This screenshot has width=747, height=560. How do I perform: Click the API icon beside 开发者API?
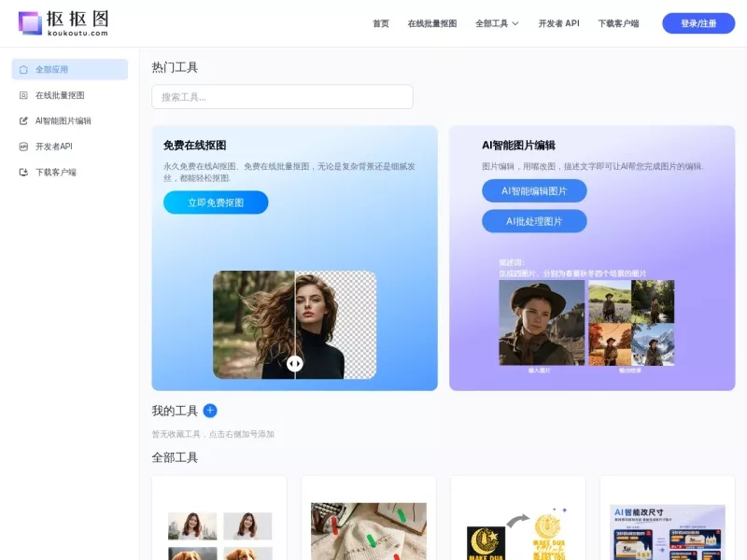[23, 147]
